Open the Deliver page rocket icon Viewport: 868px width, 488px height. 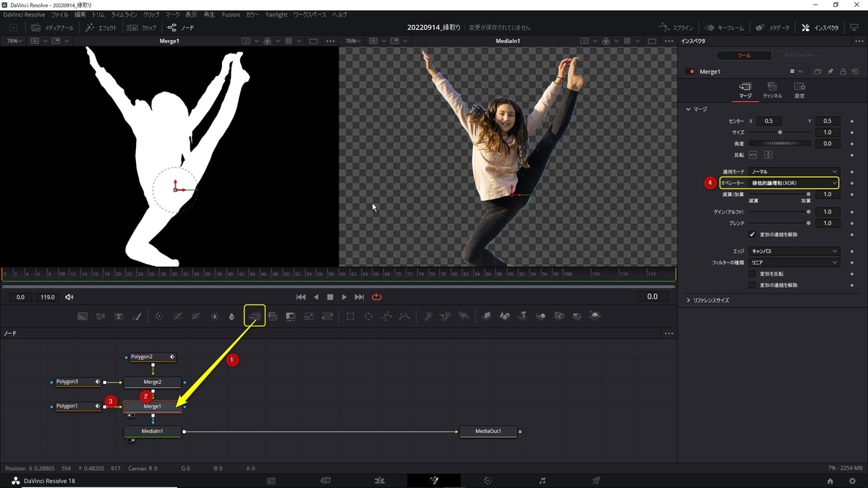[x=597, y=480]
